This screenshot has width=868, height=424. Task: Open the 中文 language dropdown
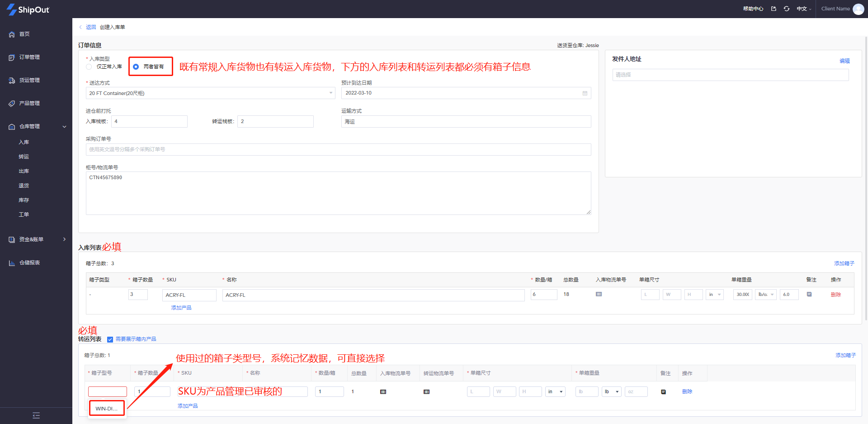[804, 9]
